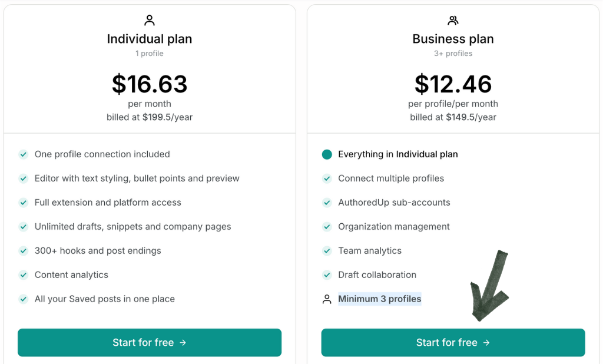Image resolution: width=603 pixels, height=364 pixels.
Task: Click checkmark beside Organization management
Action: click(327, 227)
